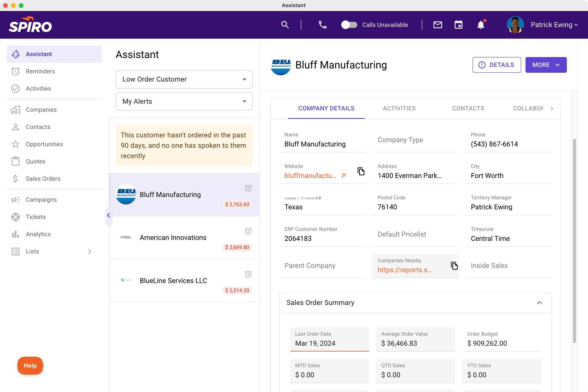
Task: Toggle the Calls Unavailable switch
Action: 349,25
